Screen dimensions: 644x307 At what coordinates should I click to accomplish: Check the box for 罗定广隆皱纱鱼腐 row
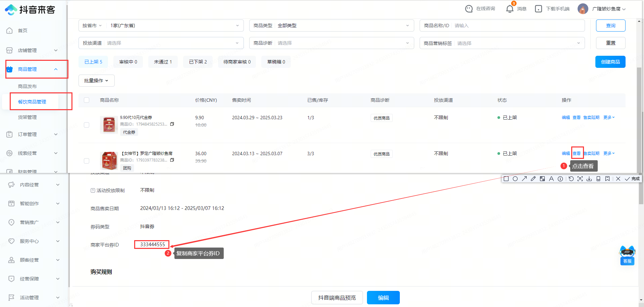(87, 161)
